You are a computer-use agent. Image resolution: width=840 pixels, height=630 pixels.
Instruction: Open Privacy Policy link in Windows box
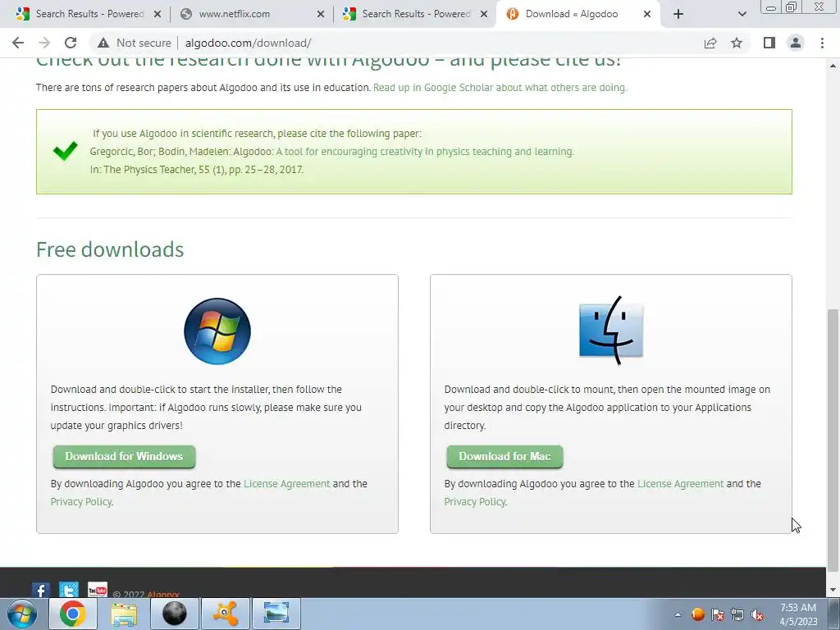(81, 502)
